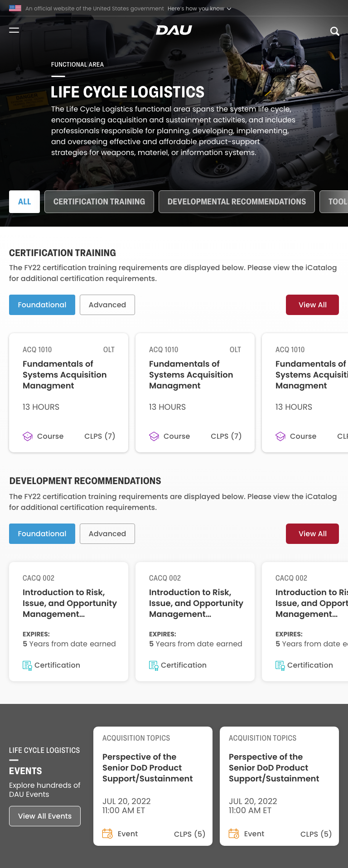The image size is (348, 868).
Task: Open third Fundamentals of Systems Acquisition card title
Action: [312, 375]
